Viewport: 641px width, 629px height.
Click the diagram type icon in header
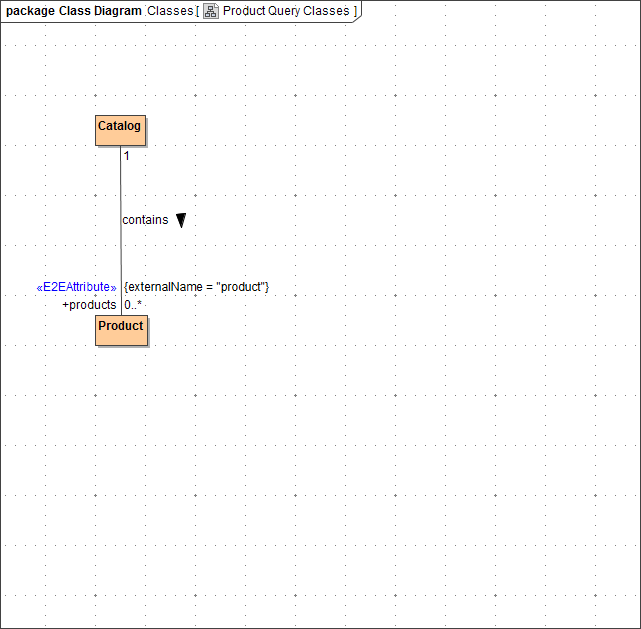point(211,11)
